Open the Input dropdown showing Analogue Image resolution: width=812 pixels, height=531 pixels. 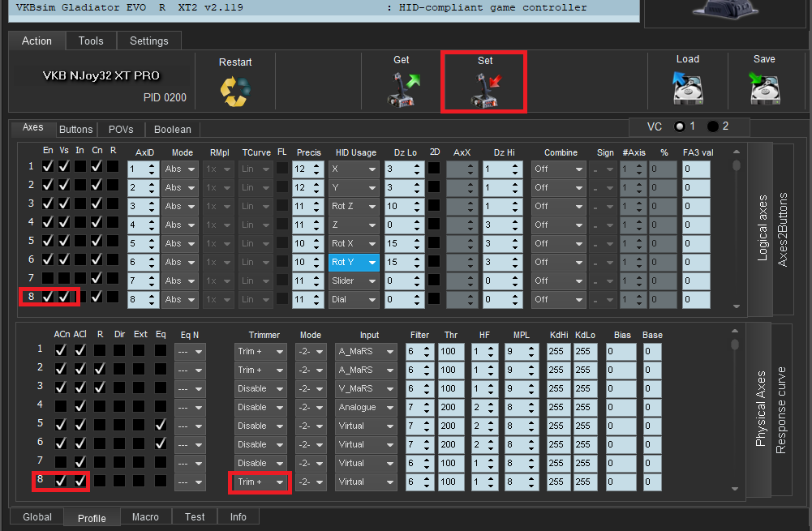click(365, 407)
